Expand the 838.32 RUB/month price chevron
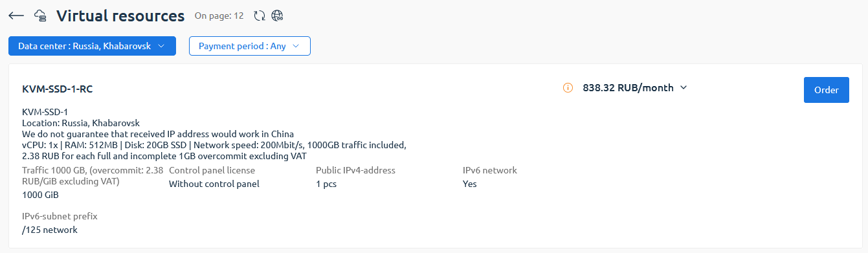868x253 pixels. 683,88
